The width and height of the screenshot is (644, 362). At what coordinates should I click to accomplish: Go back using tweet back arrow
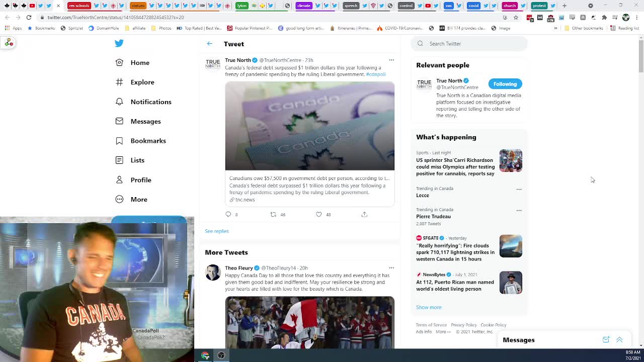tap(210, 44)
